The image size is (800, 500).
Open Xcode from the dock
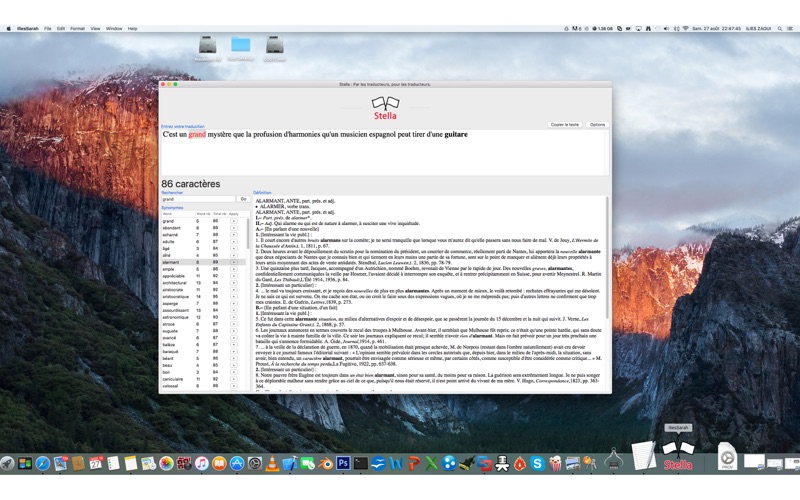tap(290, 463)
